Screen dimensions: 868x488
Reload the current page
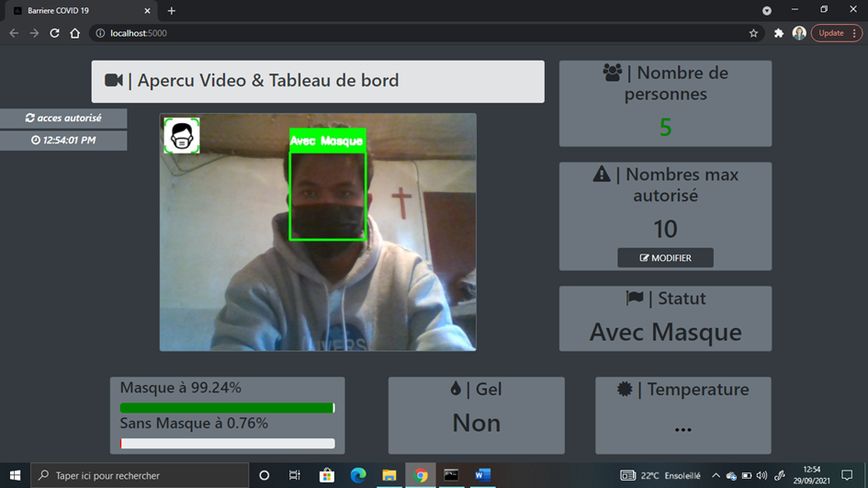(x=54, y=33)
